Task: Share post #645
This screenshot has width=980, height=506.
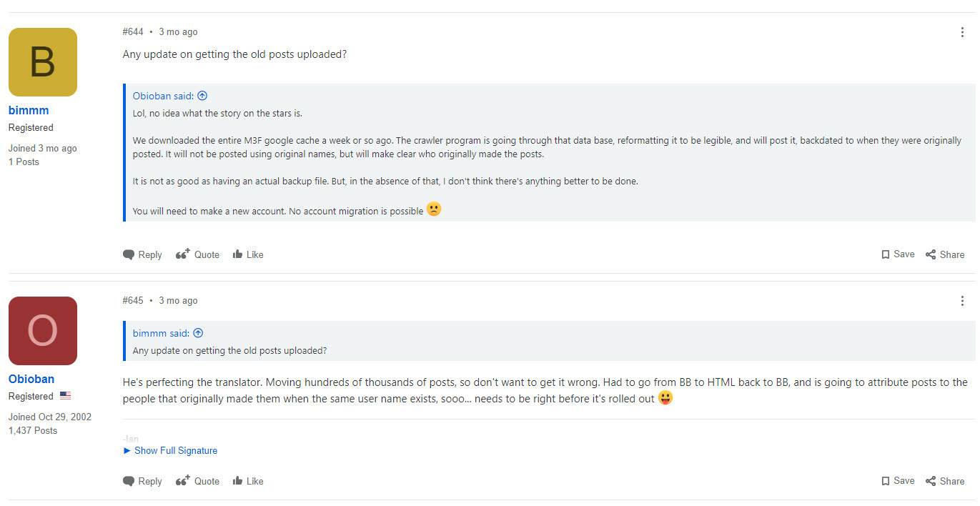Action: click(944, 481)
